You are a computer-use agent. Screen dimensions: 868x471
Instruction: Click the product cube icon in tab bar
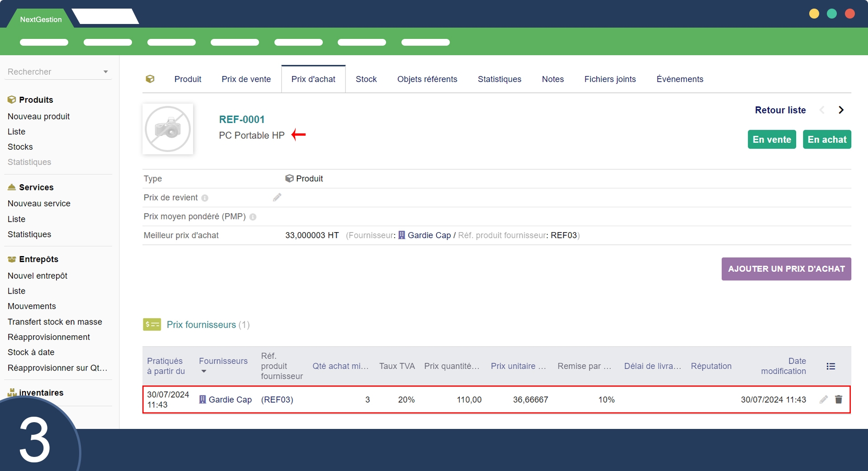click(x=150, y=79)
